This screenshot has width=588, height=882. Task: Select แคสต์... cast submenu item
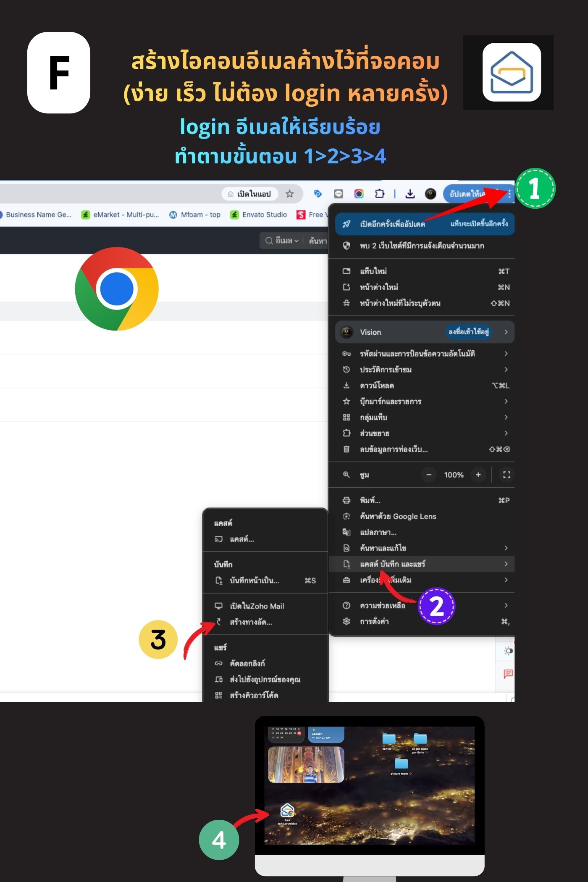(265, 539)
